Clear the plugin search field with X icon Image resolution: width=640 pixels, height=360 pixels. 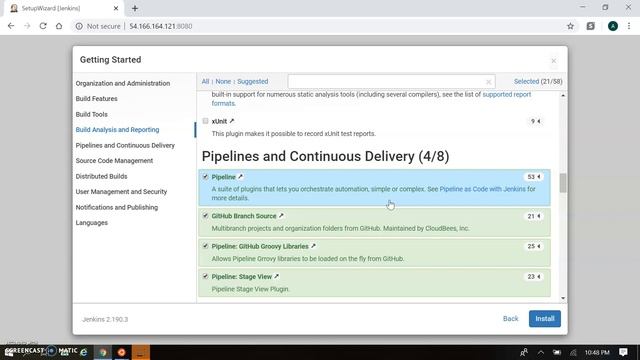(x=489, y=82)
